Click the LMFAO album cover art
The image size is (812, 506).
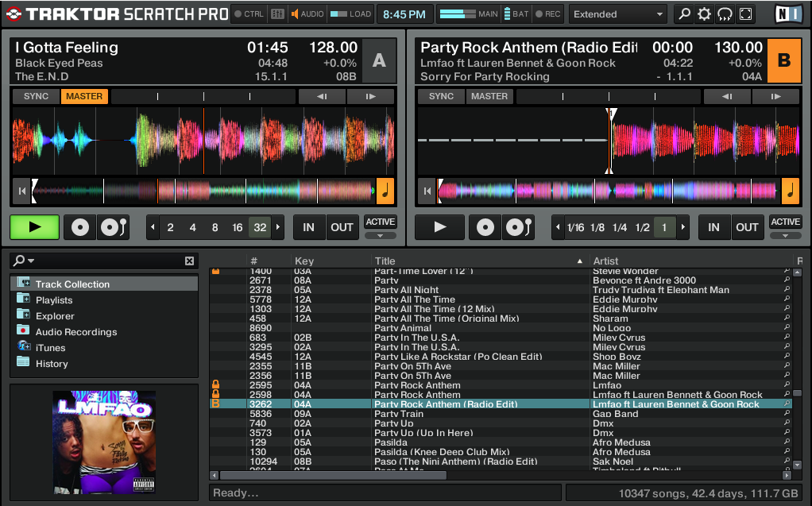(x=104, y=442)
